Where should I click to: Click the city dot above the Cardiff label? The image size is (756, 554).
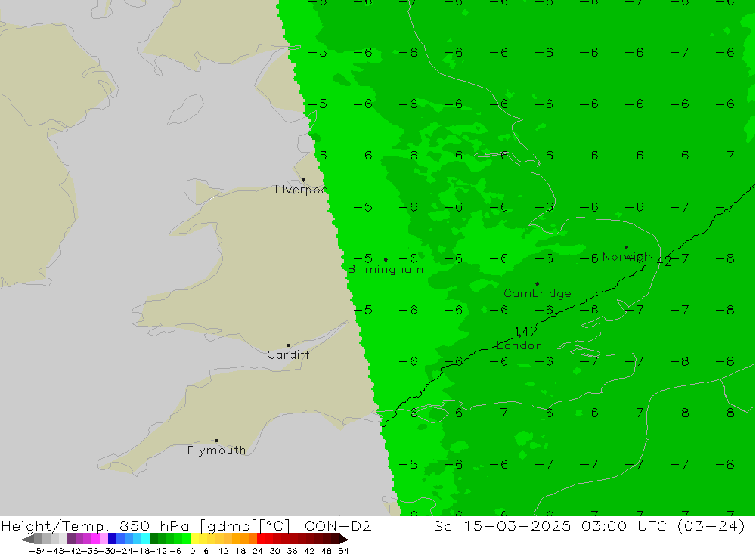[288, 345]
